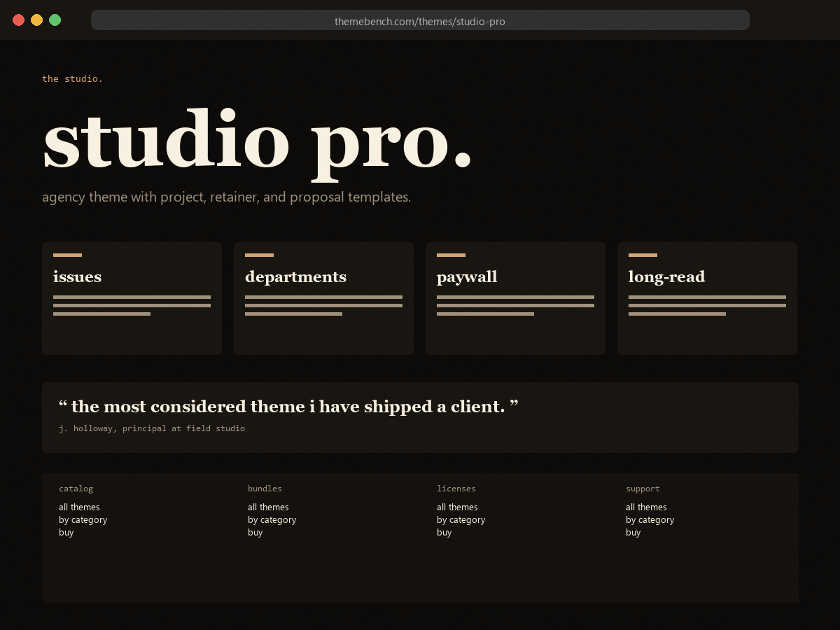The height and width of the screenshot is (630, 840).
Task: Open "all themes" under bundles
Action: (268, 507)
